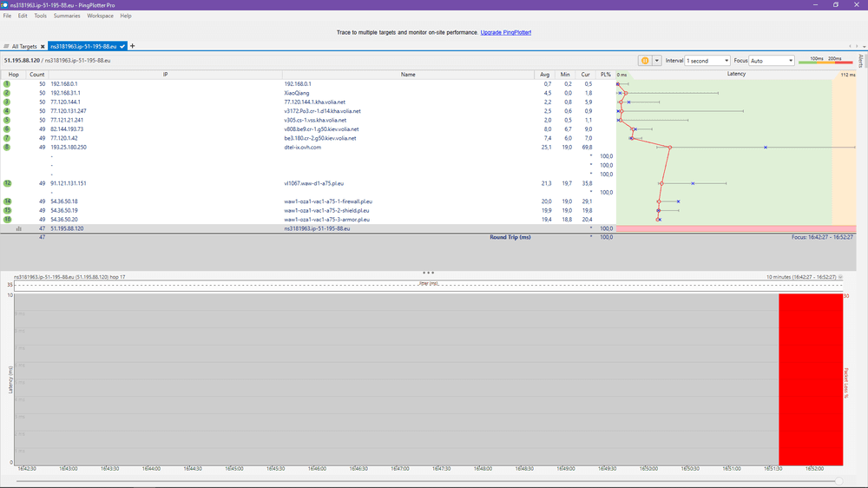Click the hop 16 green circle icon
Image resolution: width=868 pixels, height=488 pixels.
[7, 220]
